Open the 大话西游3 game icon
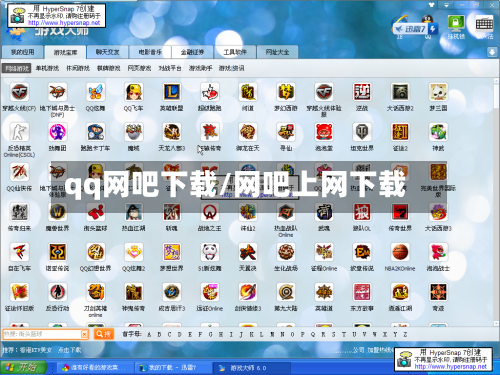The image size is (500, 375). [438, 212]
